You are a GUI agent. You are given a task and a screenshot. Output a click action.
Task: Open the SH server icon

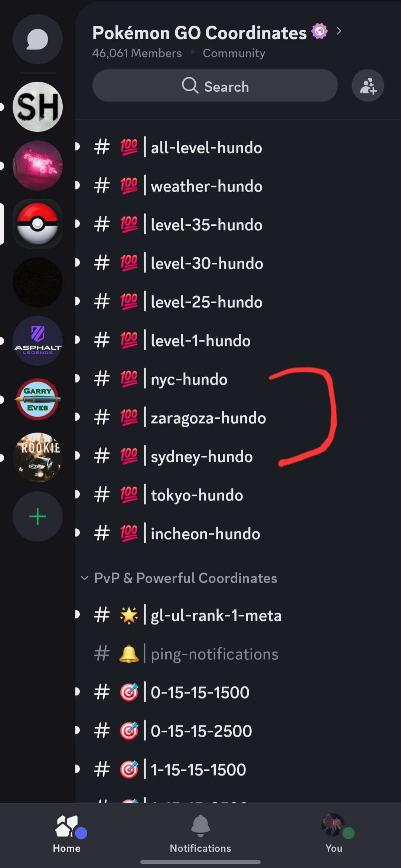tap(38, 107)
